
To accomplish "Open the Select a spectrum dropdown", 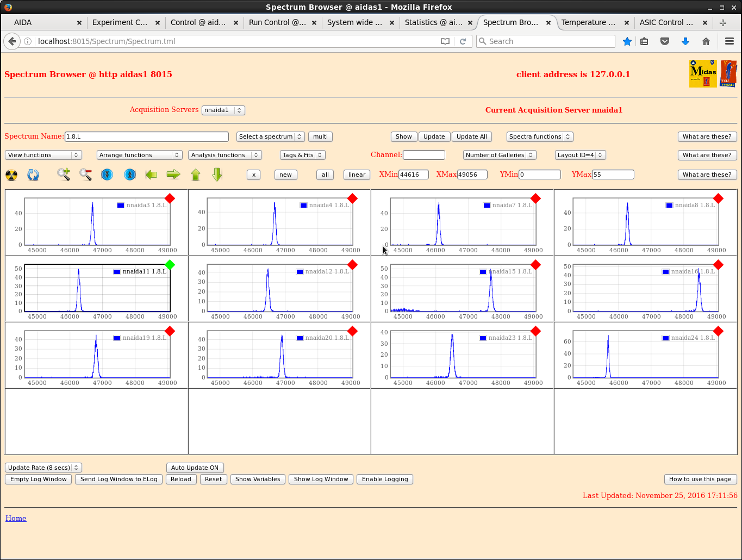I will (270, 137).
